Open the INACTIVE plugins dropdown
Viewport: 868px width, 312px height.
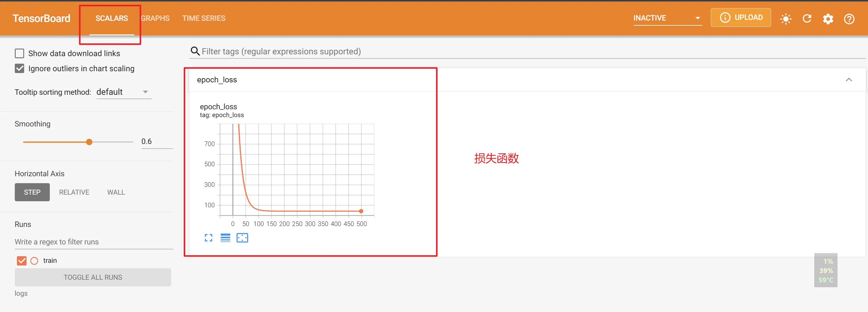pos(667,18)
